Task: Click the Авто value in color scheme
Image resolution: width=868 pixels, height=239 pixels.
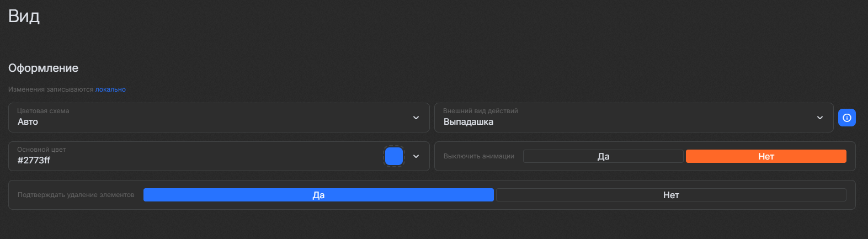Action: pyautogui.click(x=28, y=122)
